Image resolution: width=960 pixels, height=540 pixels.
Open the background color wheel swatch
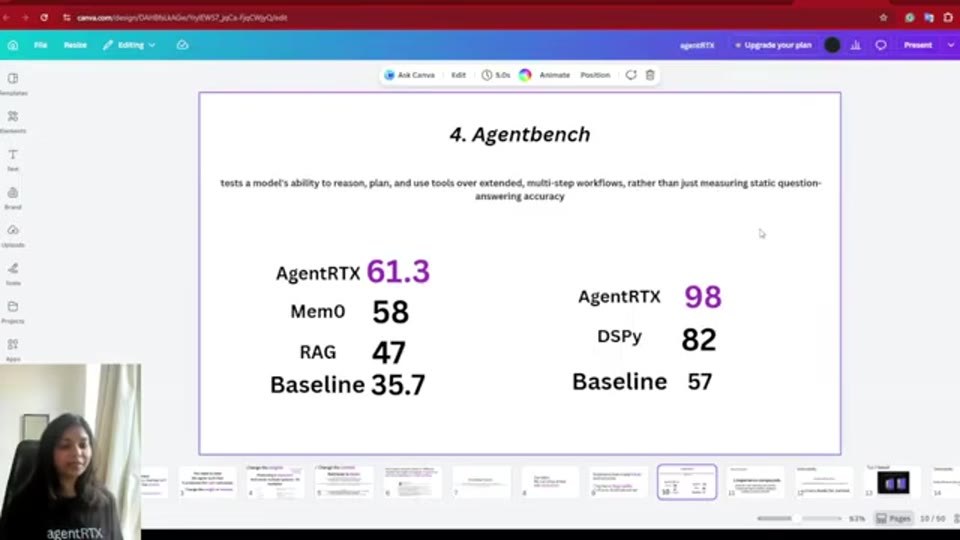pos(525,75)
